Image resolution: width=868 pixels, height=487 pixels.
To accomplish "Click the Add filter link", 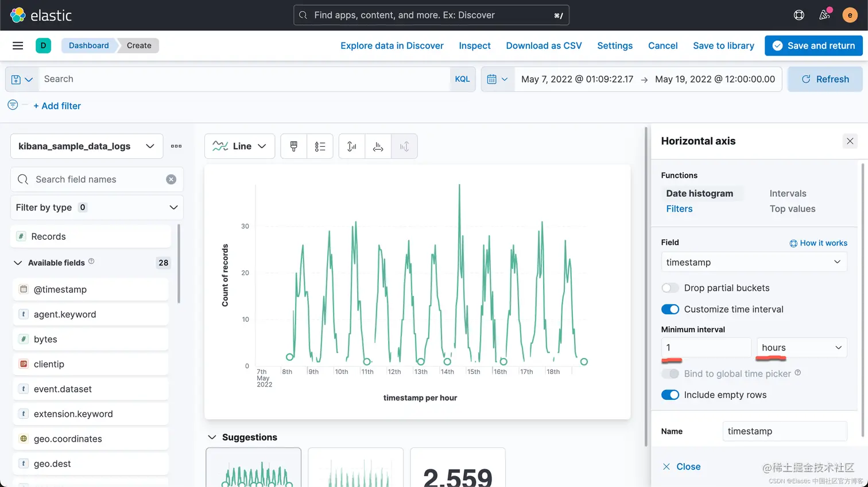I will [57, 106].
